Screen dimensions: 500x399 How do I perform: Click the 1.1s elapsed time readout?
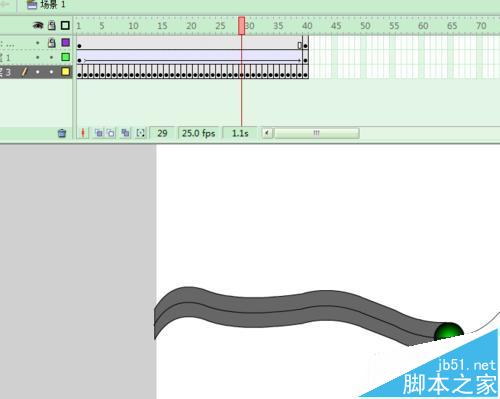pos(240,133)
